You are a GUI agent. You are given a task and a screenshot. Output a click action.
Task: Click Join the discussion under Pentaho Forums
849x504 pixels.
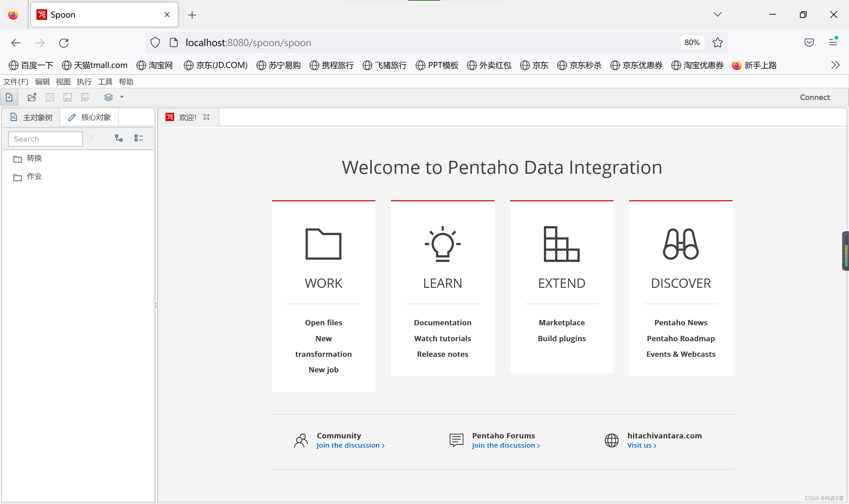(x=506, y=445)
